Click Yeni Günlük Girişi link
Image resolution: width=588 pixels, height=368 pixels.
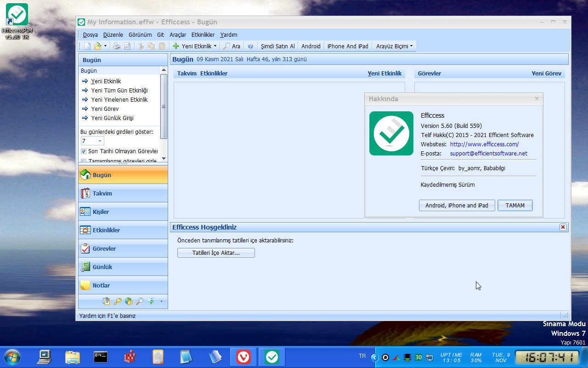point(112,118)
